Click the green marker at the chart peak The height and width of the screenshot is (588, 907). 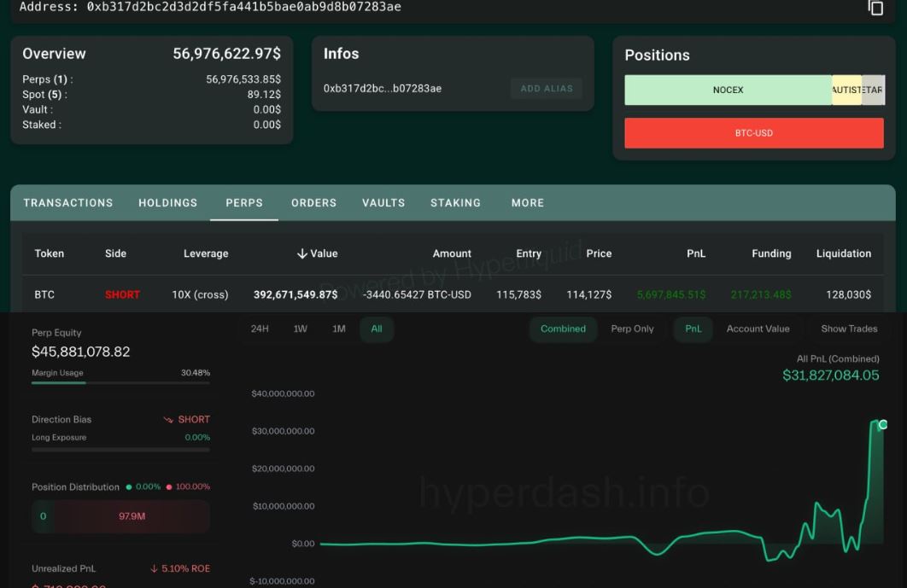pyautogui.click(x=882, y=422)
